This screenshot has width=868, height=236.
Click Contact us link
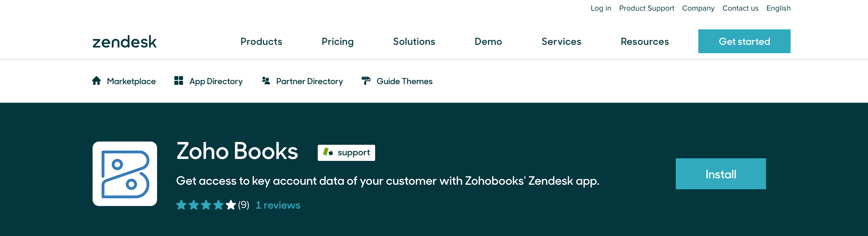(x=740, y=8)
